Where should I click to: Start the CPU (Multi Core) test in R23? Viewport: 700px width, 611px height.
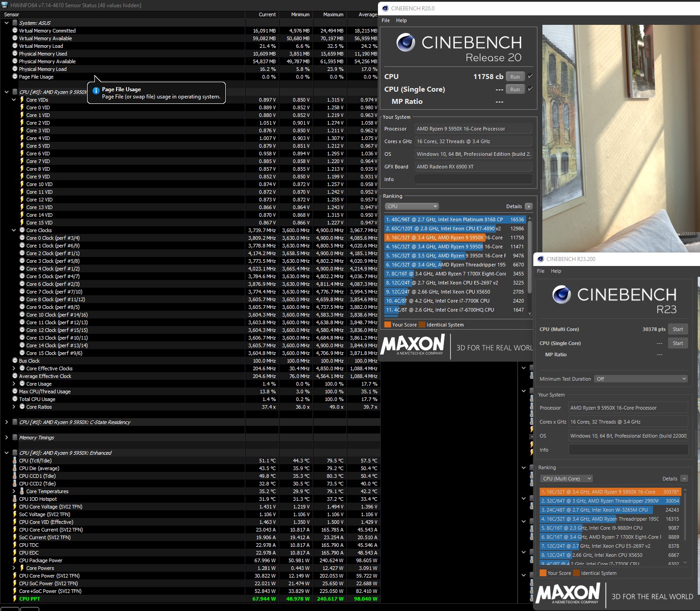tap(678, 329)
